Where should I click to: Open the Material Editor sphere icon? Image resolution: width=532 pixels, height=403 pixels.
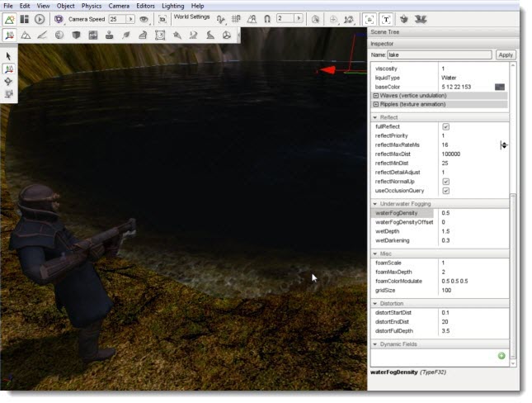click(59, 35)
